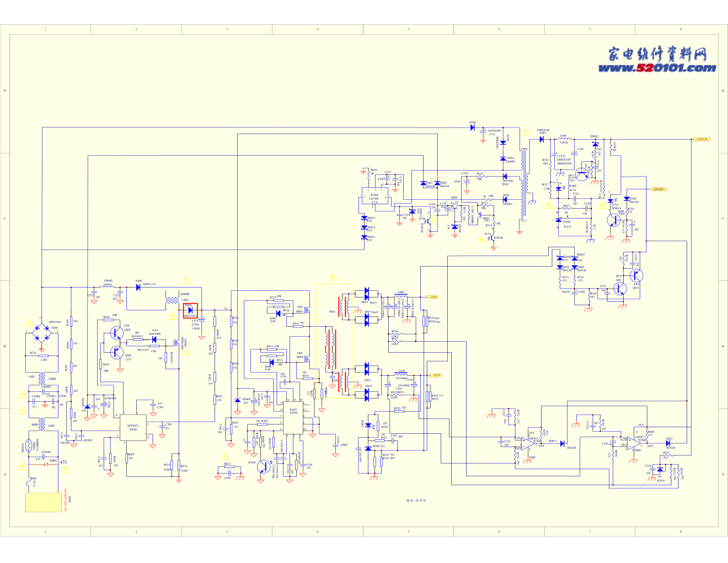The width and height of the screenshot is (728, 563).
Task: Click the D612 dual rectifier diode
Action: pyautogui.click(x=366, y=370)
